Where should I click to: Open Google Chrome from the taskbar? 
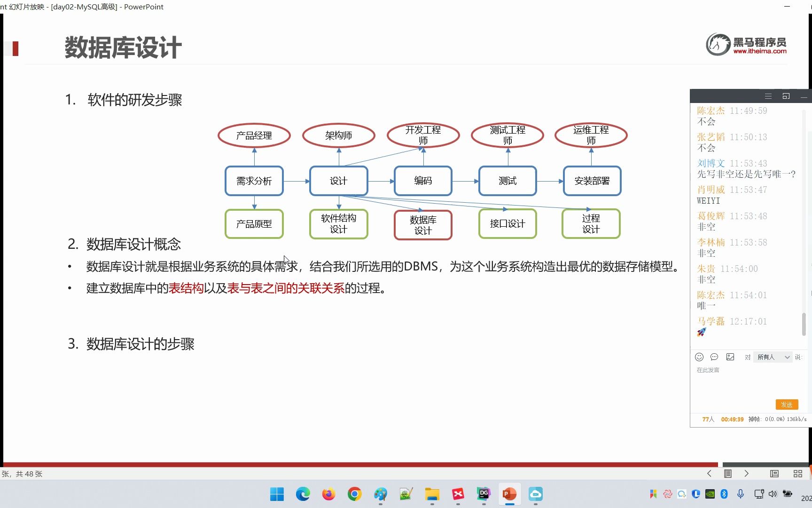tap(354, 494)
